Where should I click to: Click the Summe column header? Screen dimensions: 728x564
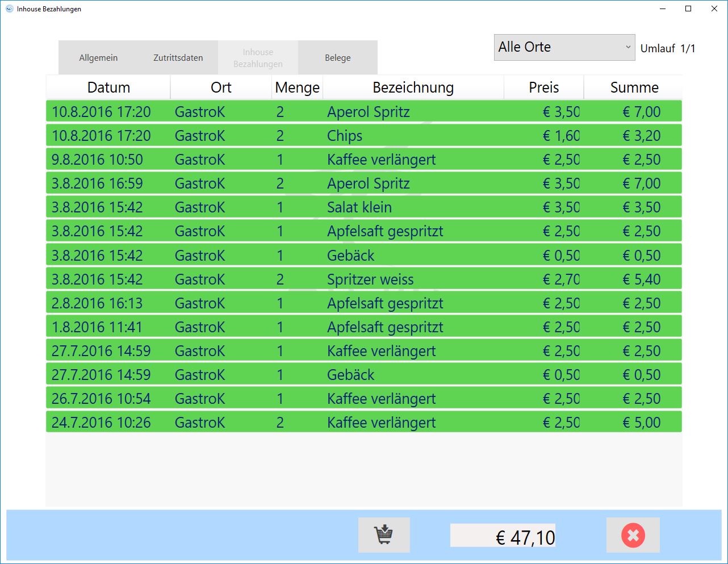point(634,87)
